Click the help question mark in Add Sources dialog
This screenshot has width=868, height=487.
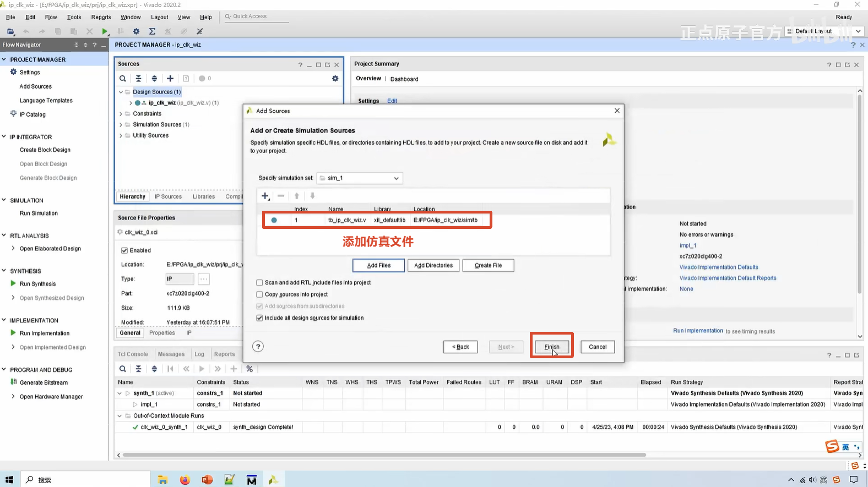point(258,347)
